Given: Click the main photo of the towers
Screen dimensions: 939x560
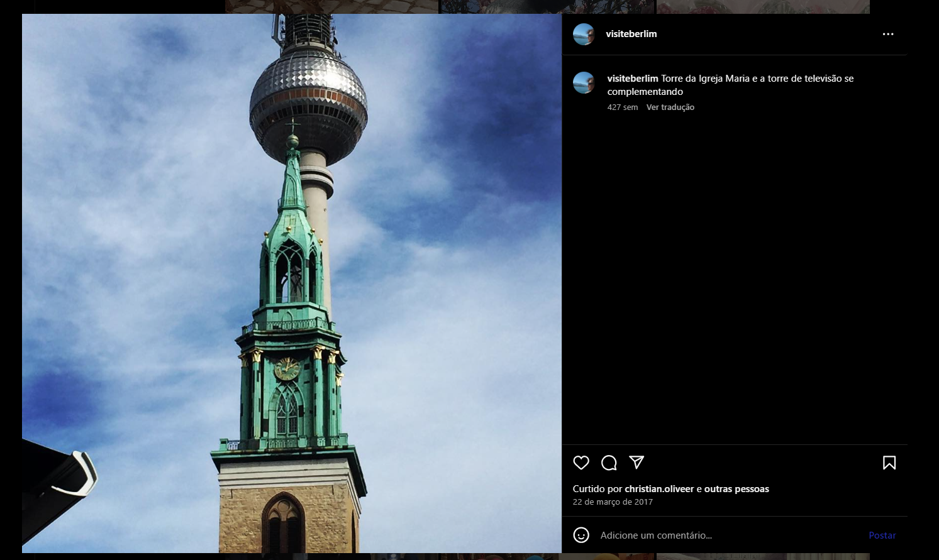Looking at the screenshot, I should 291,283.
